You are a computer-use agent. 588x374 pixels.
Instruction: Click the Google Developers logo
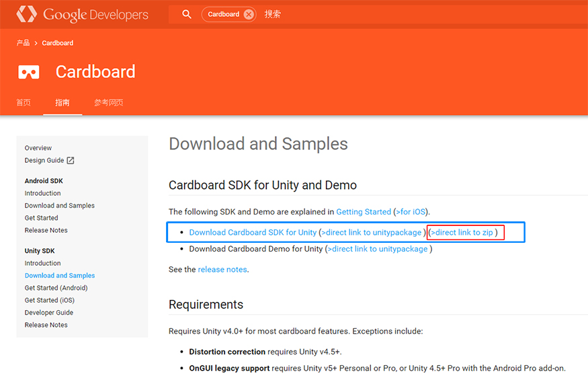(x=83, y=14)
